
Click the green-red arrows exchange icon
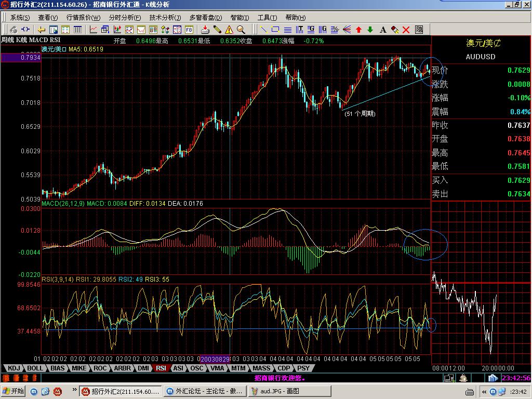(165, 30)
